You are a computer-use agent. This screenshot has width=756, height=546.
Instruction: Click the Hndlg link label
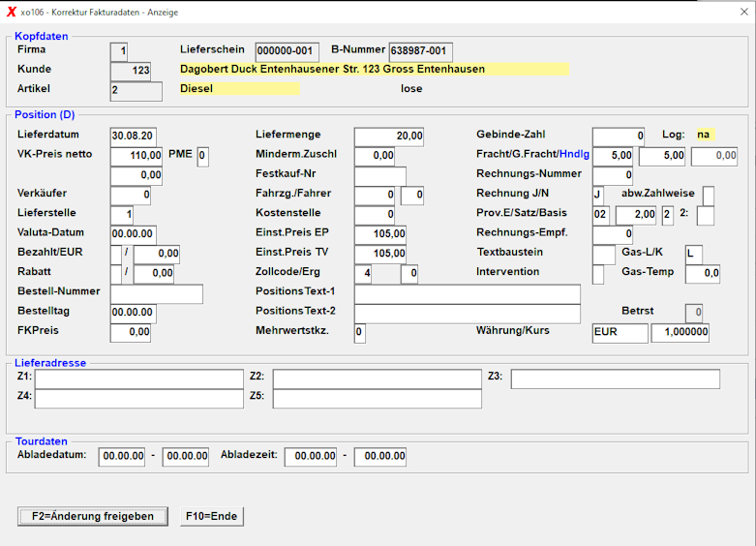point(574,154)
